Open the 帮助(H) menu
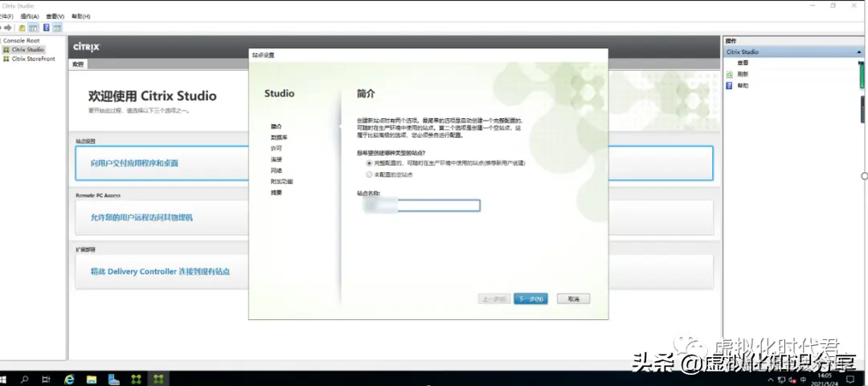This screenshot has width=868, height=386. pyautogui.click(x=81, y=17)
